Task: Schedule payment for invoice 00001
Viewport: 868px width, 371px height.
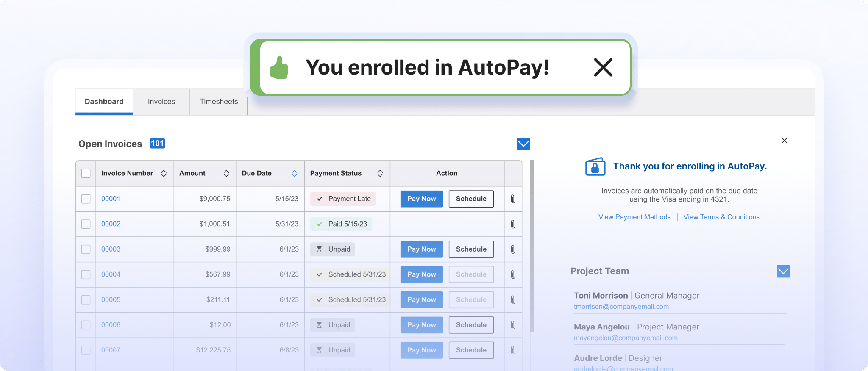Action: point(471,199)
